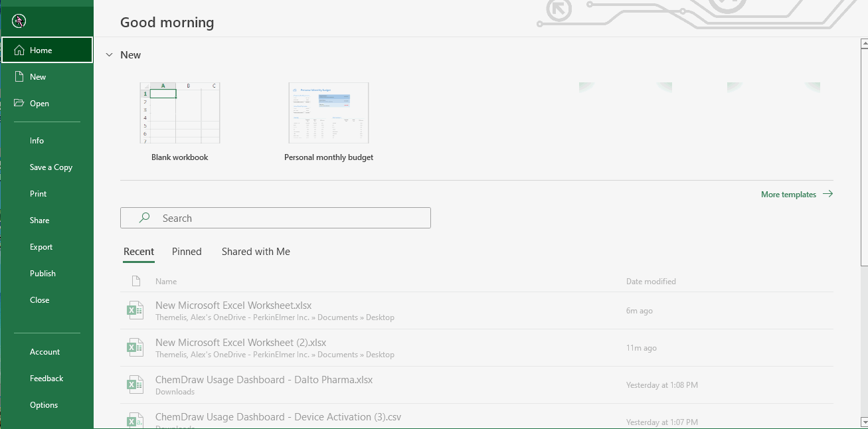Click the back arrow circle icon
Image resolution: width=868 pixels, height=429 pixels.
(x=19, y=21)
